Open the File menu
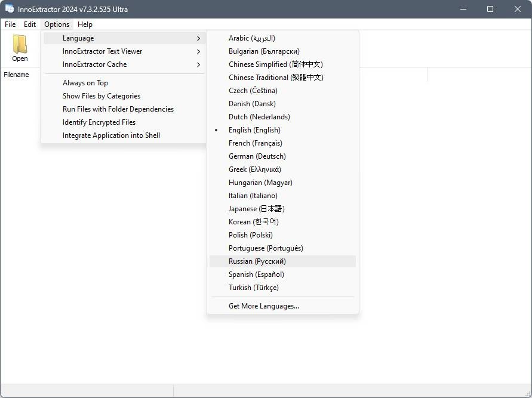The height and width of the screenshot is (398, 532). click(10, 24)
